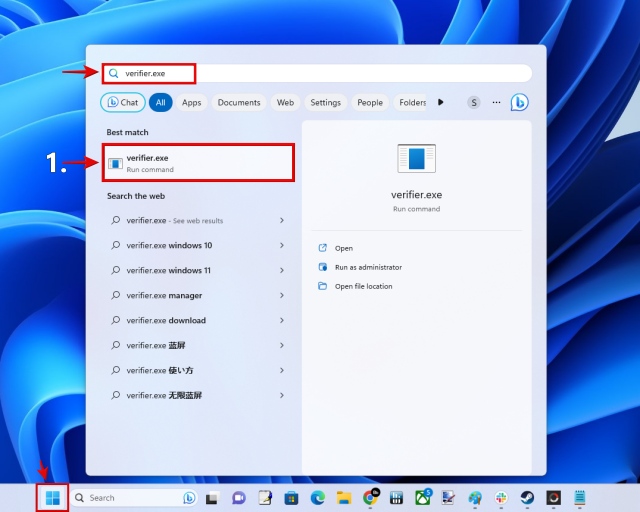Image resolution: width=640 pixels, height=512 pixels.
Task: Open the three-dots more options menu
Action: click(496, 102)
